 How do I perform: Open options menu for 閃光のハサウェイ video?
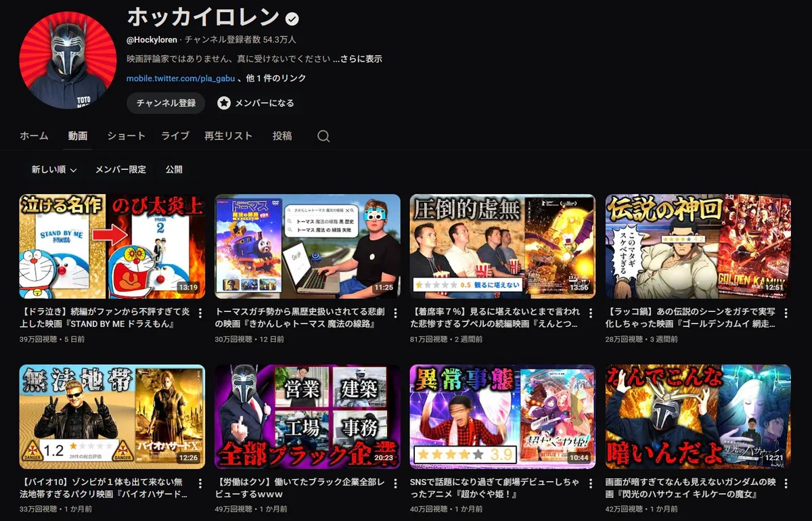786,484
